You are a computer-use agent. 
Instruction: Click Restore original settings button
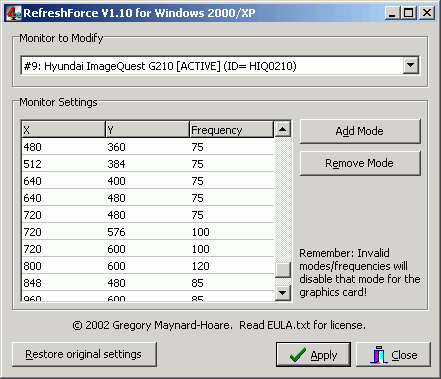(84, 354)
